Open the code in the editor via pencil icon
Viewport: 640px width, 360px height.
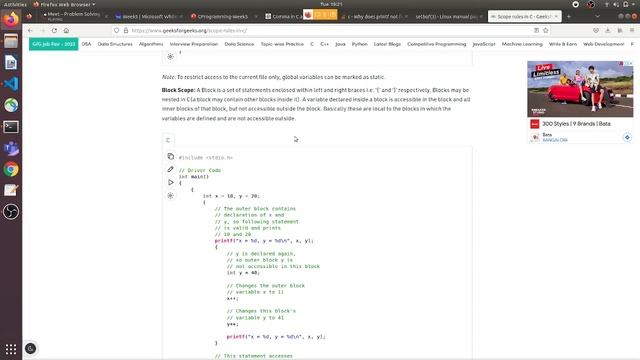click(x=171, y=169)
